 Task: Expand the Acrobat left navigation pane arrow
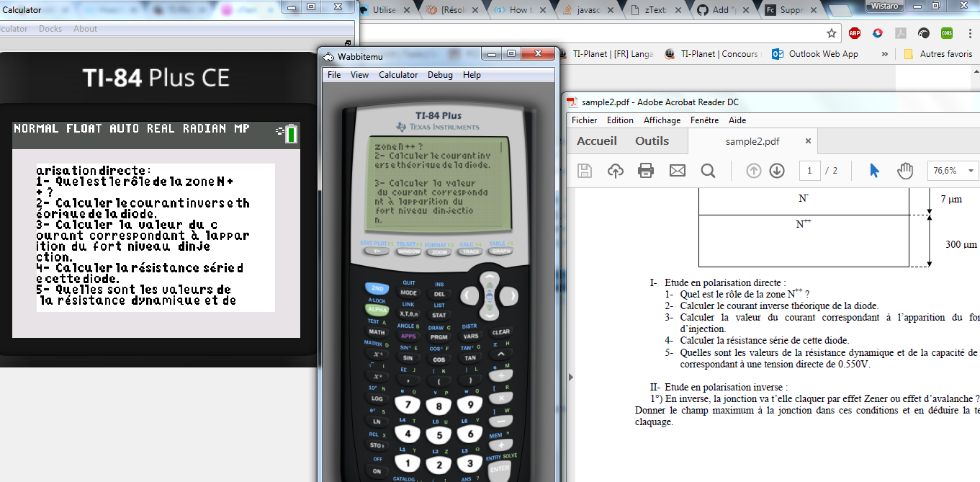point(572,377)
